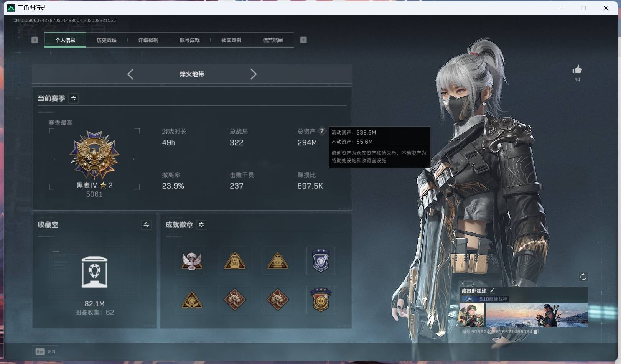Click the 总资产 value 294M
Image resolution: width=621 pixels, height=364 pixels.
click(307, 143)
